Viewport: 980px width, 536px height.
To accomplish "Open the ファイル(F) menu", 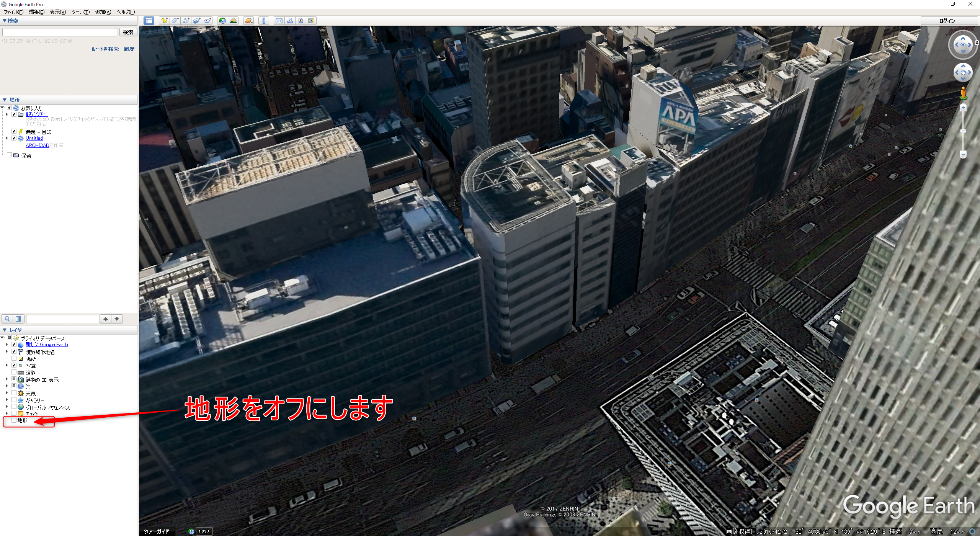I will (13, 12).
